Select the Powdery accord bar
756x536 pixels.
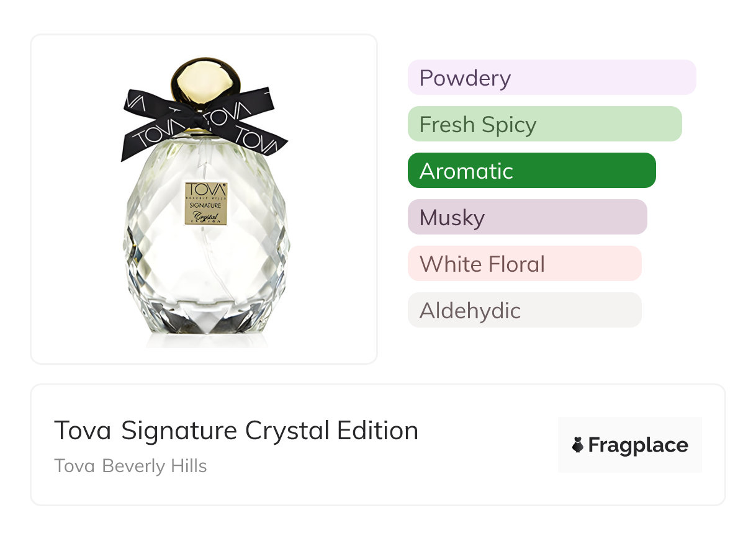[x=551, y=78]
